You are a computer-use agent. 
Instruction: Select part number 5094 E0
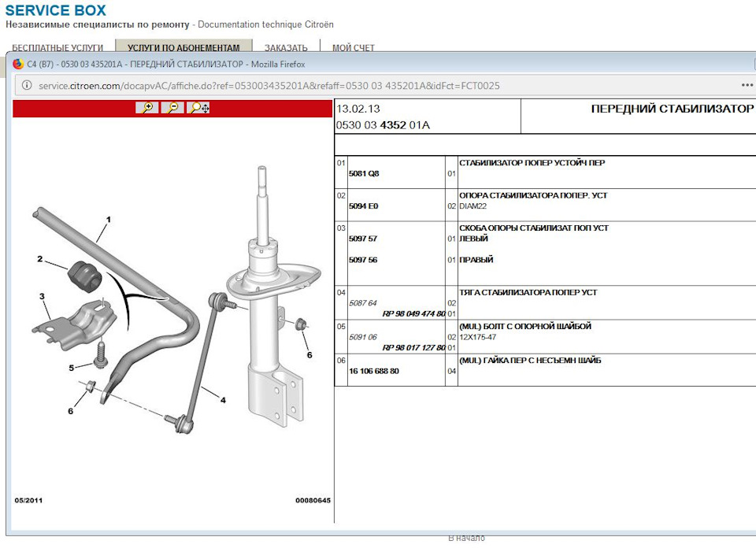click(364, 205)
